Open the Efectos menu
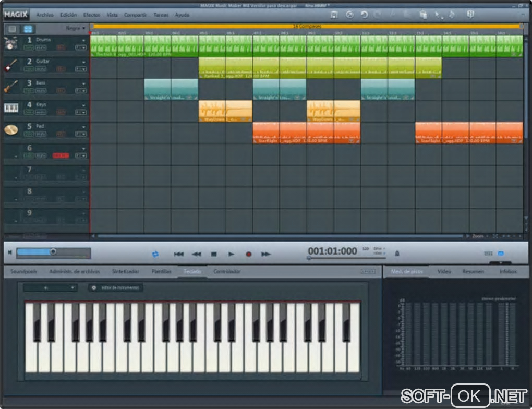 pos(92,15)
